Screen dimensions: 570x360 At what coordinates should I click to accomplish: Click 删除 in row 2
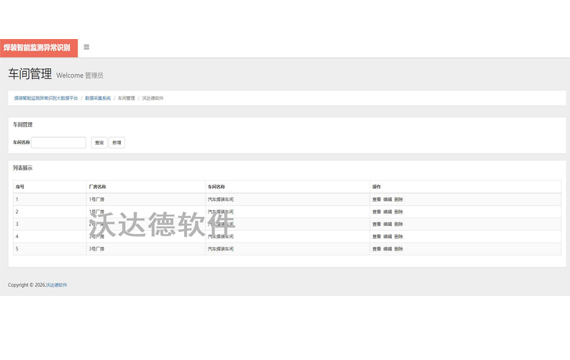399,212
